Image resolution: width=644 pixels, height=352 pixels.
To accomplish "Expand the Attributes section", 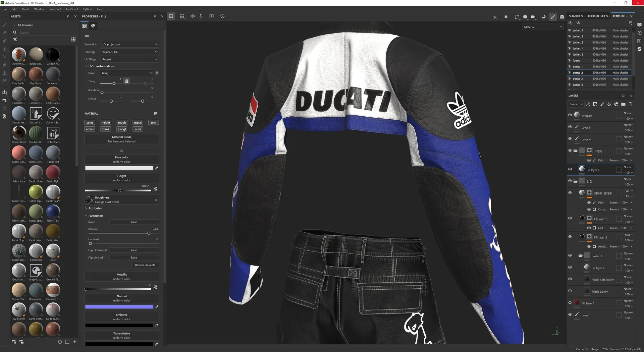I will pos(86,209).
